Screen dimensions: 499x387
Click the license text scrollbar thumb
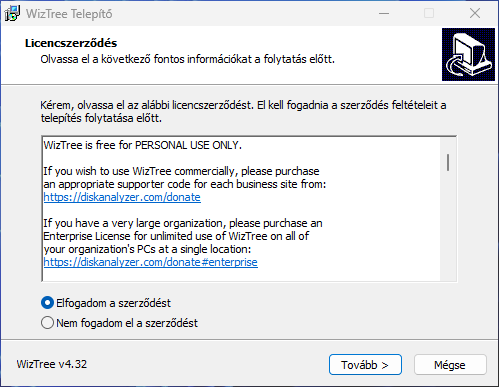pos(448,162)
